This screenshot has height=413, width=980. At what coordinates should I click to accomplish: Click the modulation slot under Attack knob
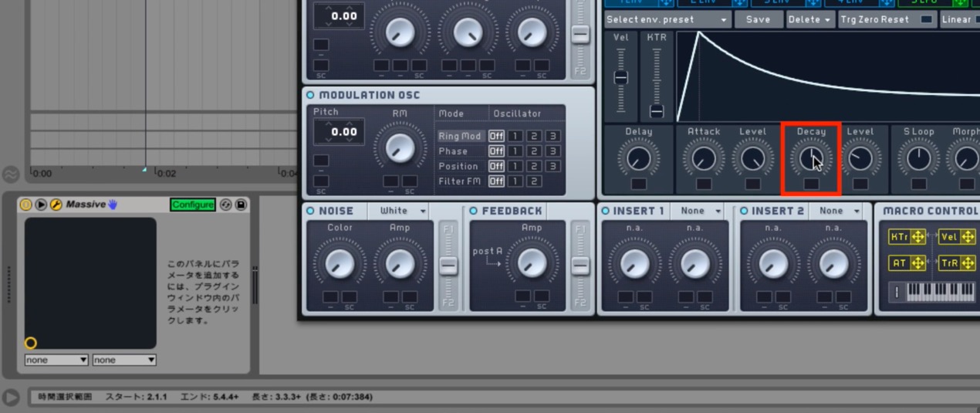tap(703, 184)
